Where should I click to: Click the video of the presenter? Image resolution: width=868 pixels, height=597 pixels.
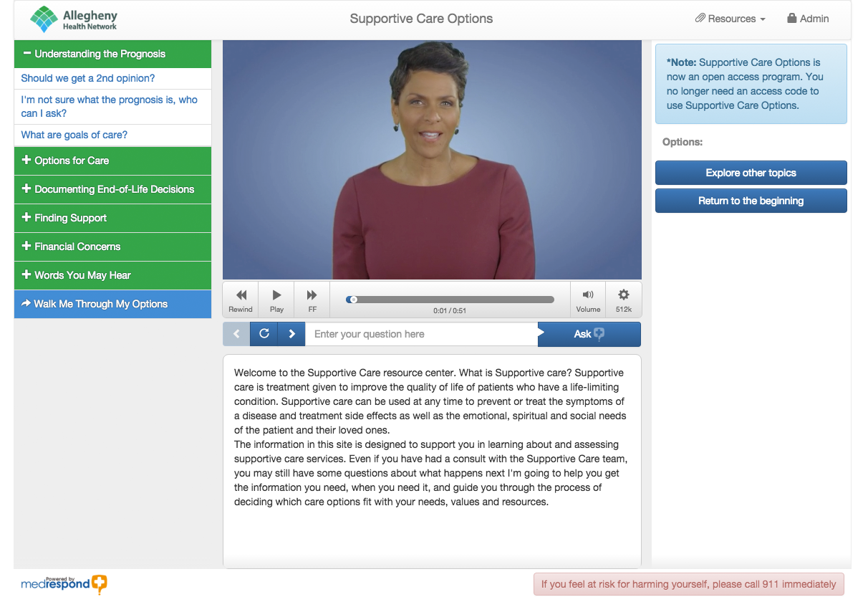[432, 159]
